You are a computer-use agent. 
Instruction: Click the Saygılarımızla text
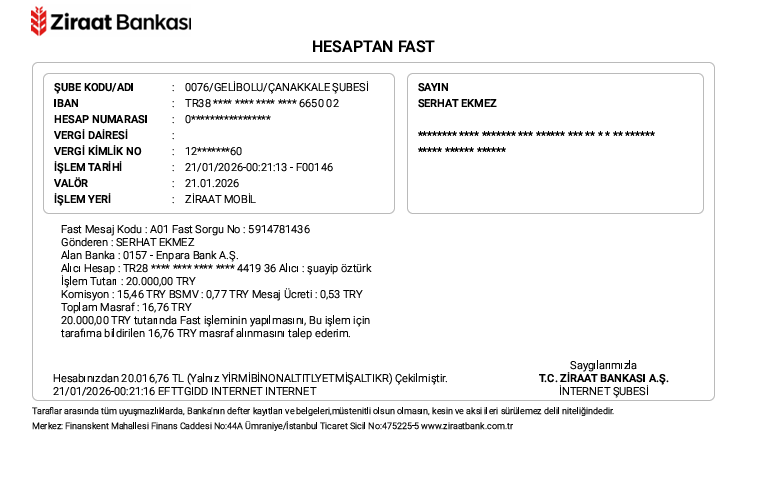(x=603, y=365)
